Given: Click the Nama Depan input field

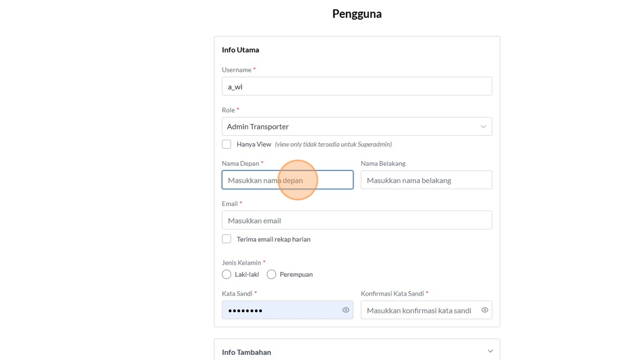Looking at the screenshot, I should click(x=287, y=180).
